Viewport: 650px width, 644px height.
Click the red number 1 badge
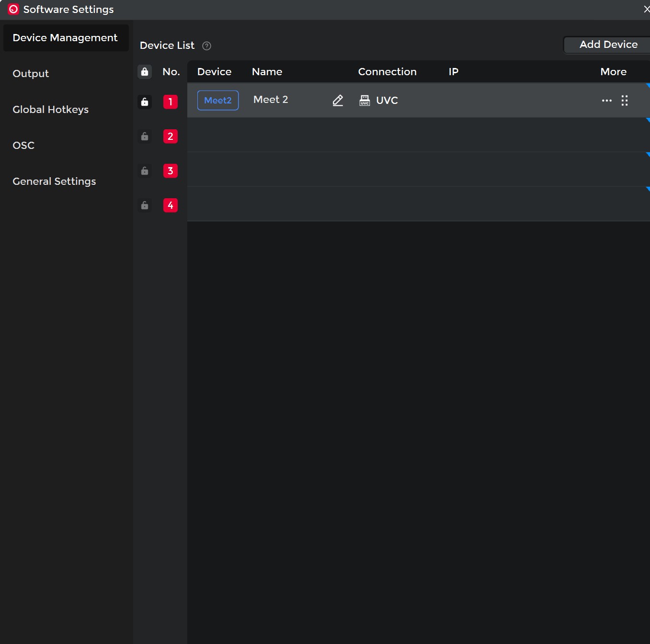[x=170, y=102]
